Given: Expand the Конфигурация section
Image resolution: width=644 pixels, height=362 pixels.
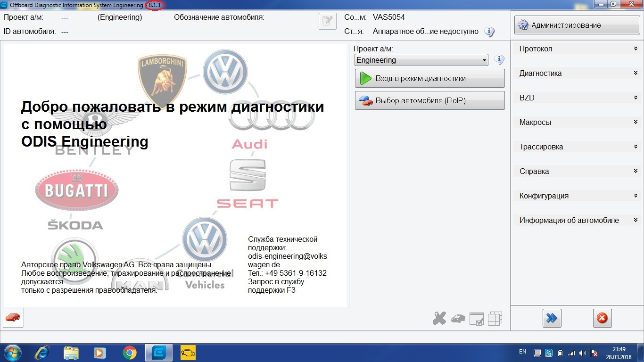Looking at the screenshot, I should [577, 196].
